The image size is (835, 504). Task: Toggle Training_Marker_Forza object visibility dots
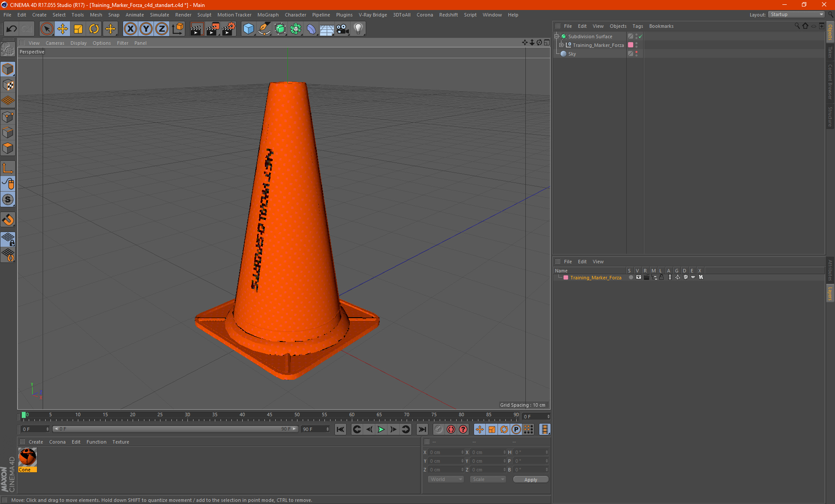coord(636,45)
